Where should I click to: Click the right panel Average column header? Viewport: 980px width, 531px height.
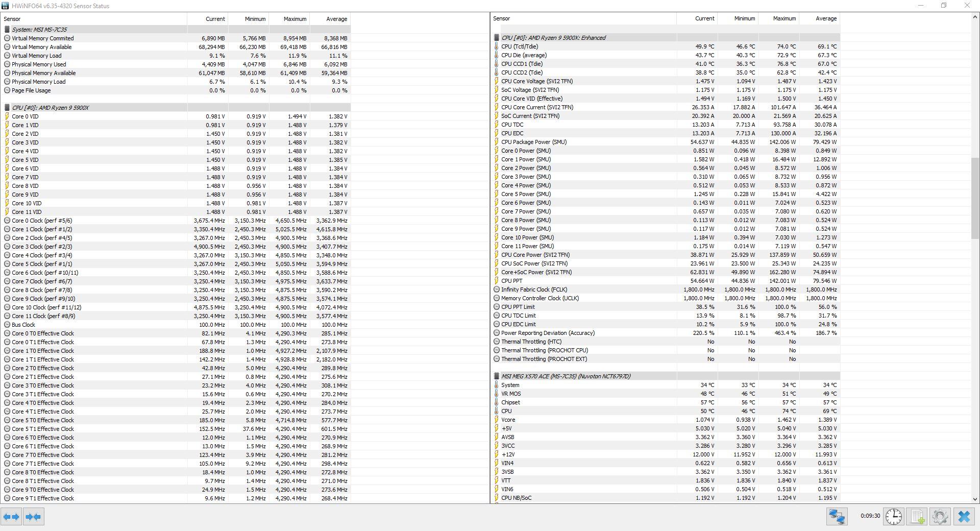tap(819, 18)
